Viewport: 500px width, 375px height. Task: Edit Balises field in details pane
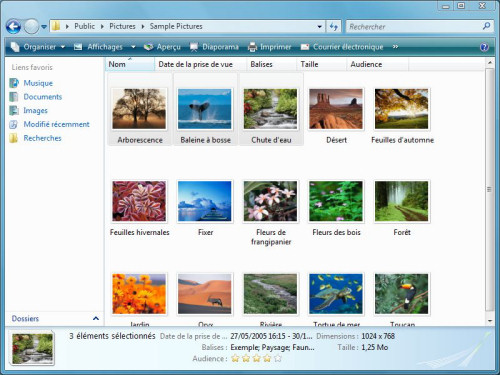(272, 347)
